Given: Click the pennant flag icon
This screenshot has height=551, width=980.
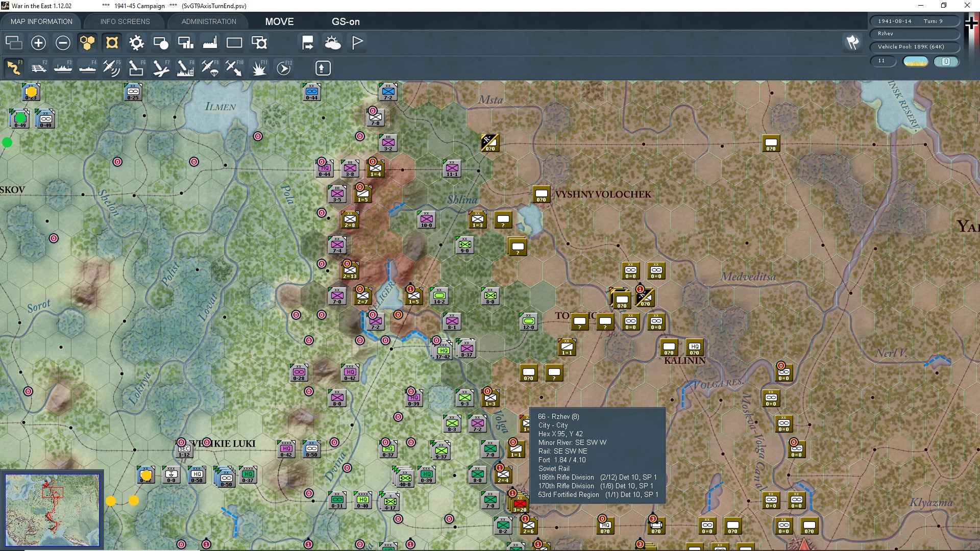Looking at the screenshot, I should [x=357, y=43].
